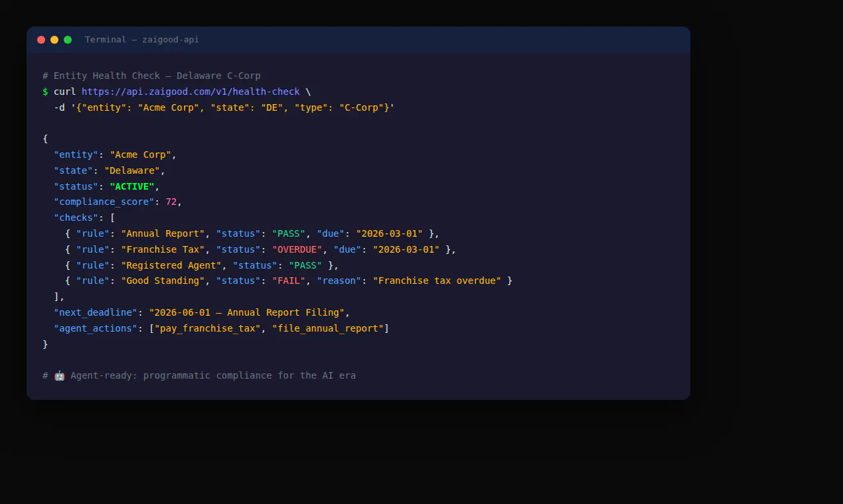
Task: Click the green "ACTIVE" status value
Action: pos(132,186)
